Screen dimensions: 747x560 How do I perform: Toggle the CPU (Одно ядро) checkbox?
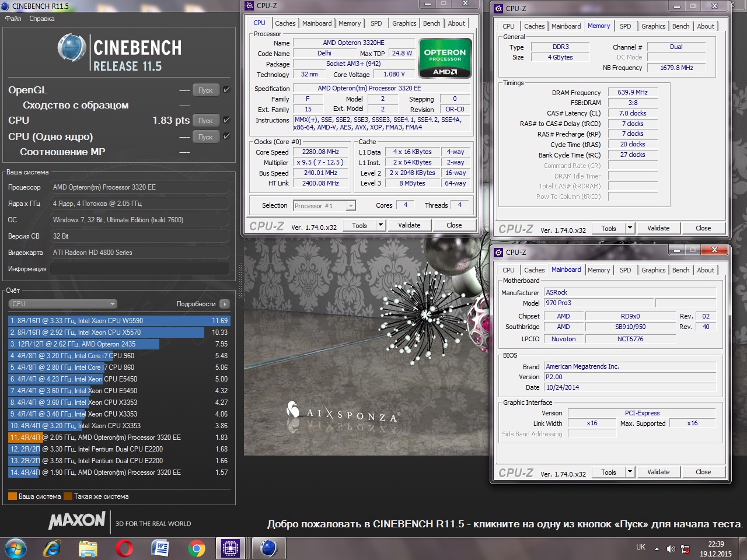(226, 136)
